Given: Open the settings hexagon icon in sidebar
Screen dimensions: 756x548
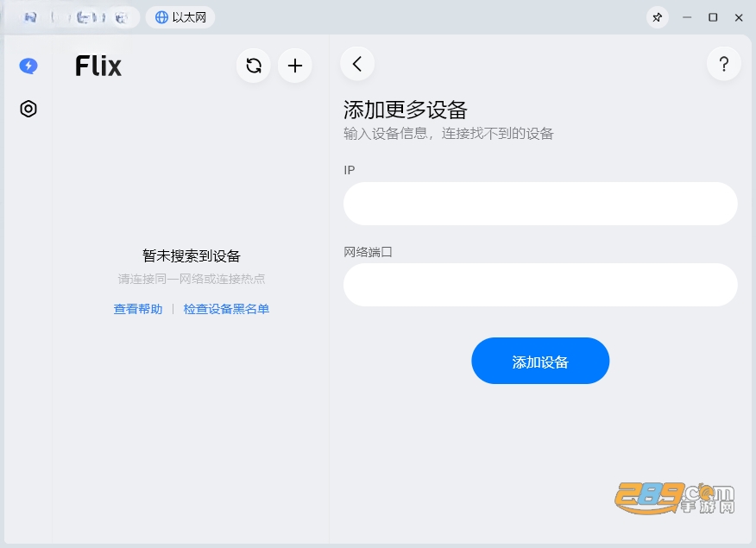Looking at the screenshot, I should 28,109.
